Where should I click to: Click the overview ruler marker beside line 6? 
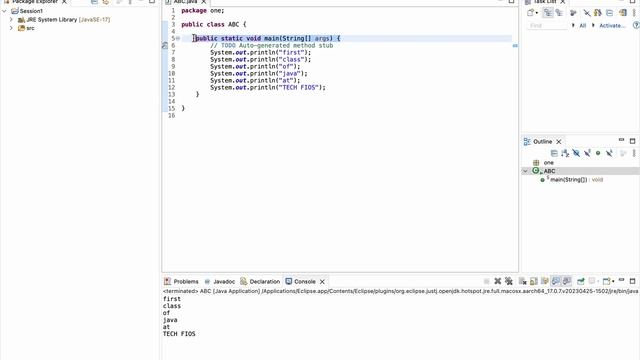[515, 46]
